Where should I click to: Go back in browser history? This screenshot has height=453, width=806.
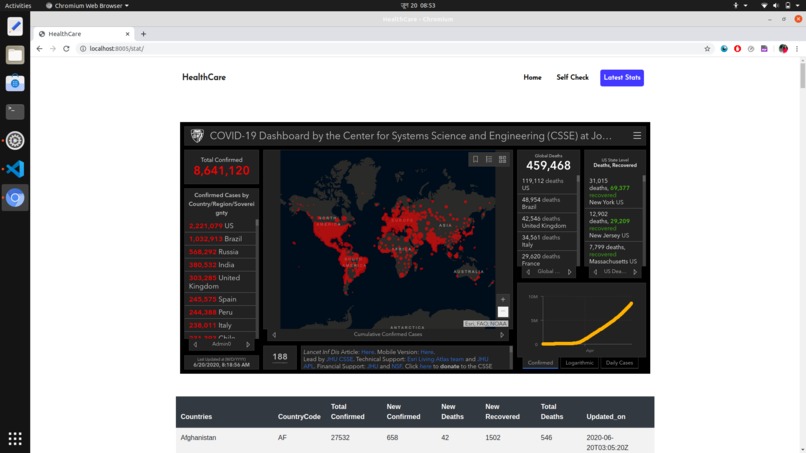pos(40,48)
